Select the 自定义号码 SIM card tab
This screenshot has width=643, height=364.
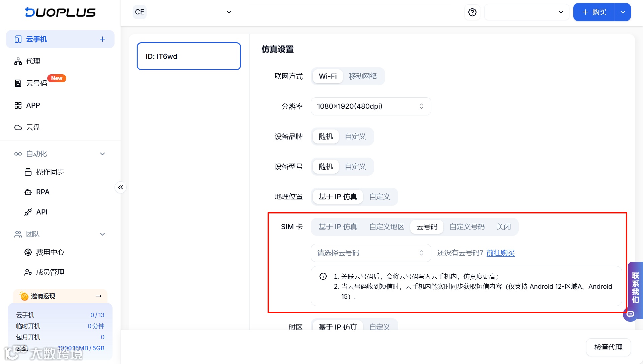(467, 227)
